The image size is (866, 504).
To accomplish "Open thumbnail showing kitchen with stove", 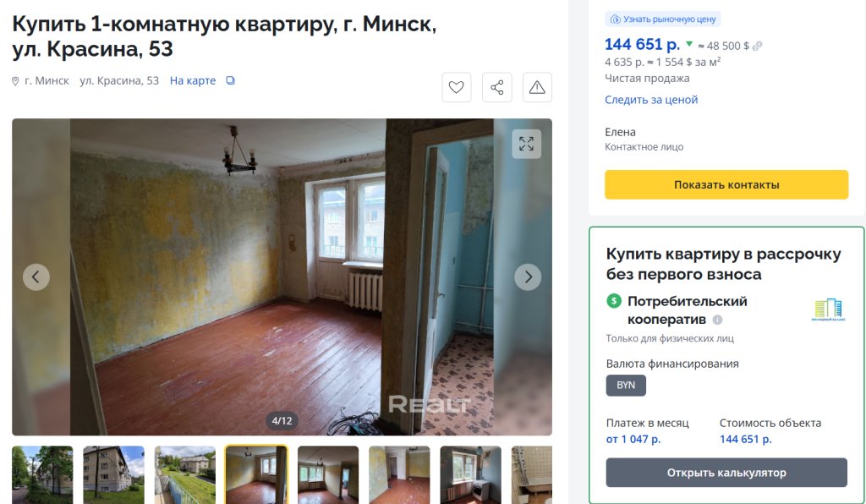I will (x=470, y=474).
